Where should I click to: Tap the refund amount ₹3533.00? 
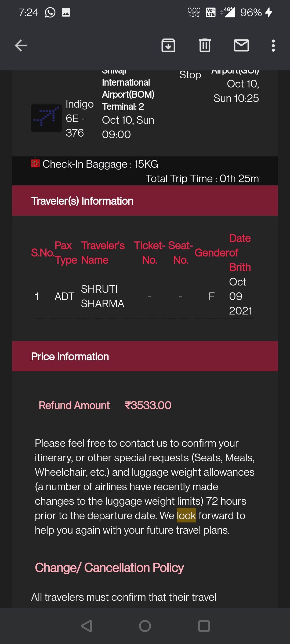click(148, 405)
